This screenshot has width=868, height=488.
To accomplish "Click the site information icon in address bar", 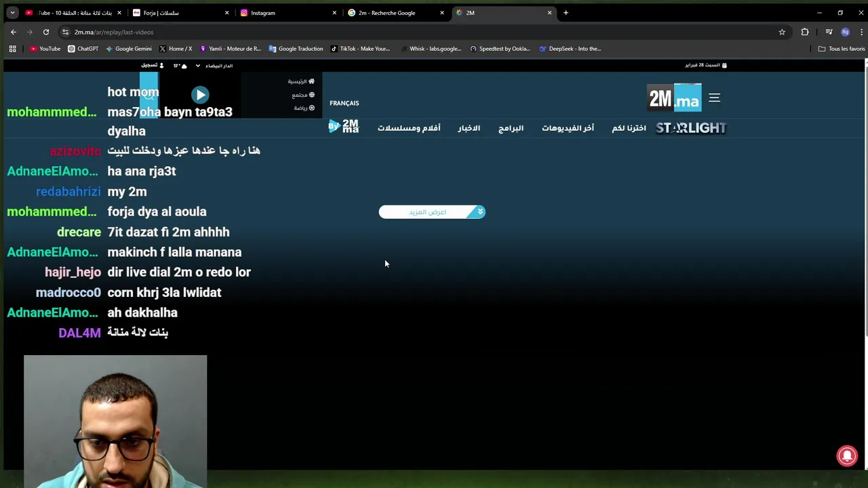I will [65, 32].
